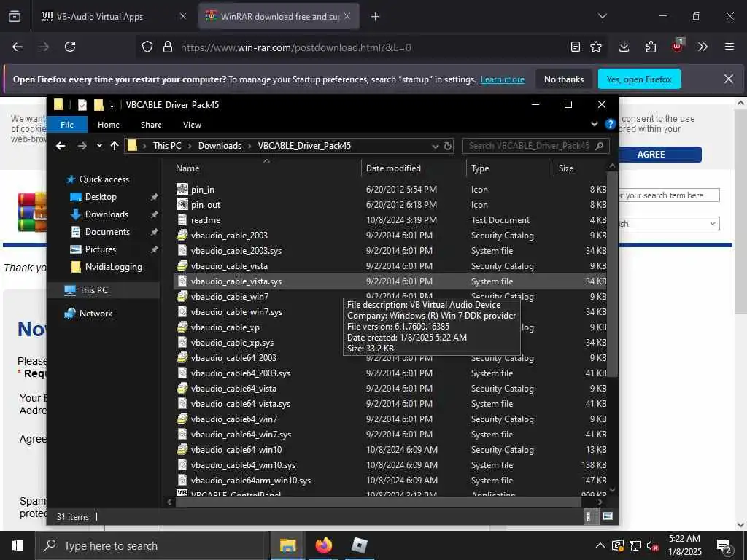This screenshot has height=560, width=747.
Task: Open Firefox downloads panel
Action: tap(624, 47)
